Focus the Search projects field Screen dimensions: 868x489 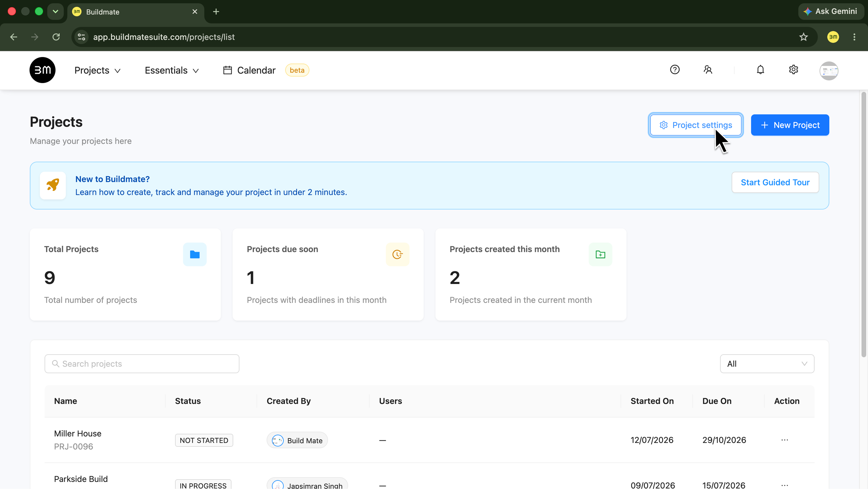142,364
